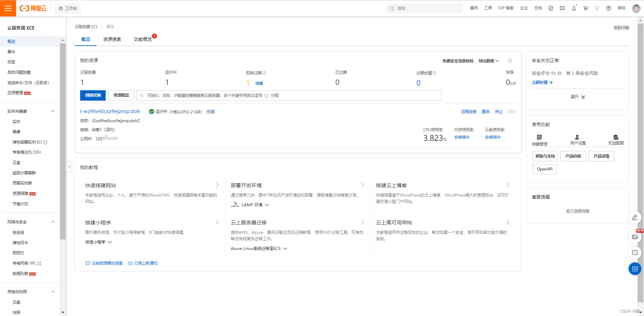
Task: Open the 工单 top menu
Action: [488, 8]
